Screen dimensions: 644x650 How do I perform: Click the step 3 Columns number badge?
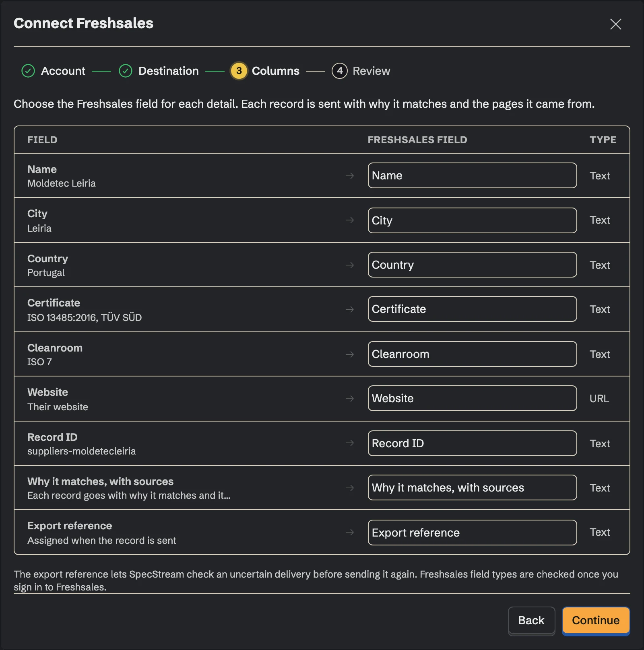[x=239, y=71]
